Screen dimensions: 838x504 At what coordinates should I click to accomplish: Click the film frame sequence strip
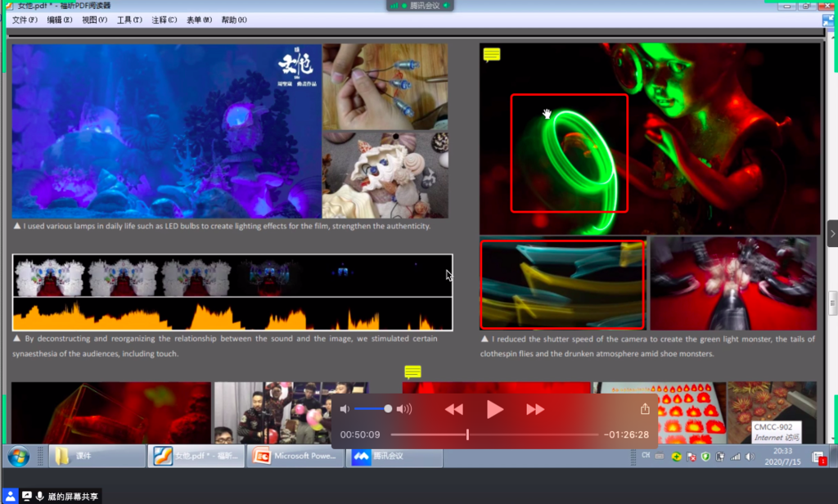[232, 276]
